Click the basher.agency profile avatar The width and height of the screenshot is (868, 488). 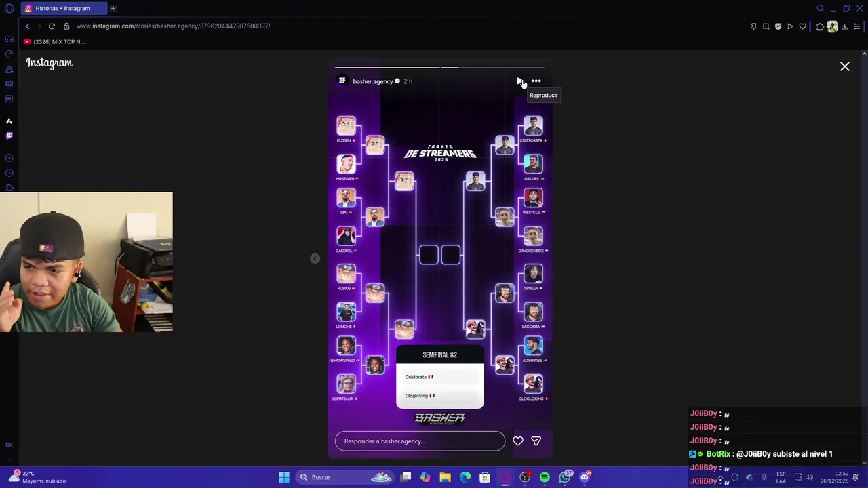342,81
